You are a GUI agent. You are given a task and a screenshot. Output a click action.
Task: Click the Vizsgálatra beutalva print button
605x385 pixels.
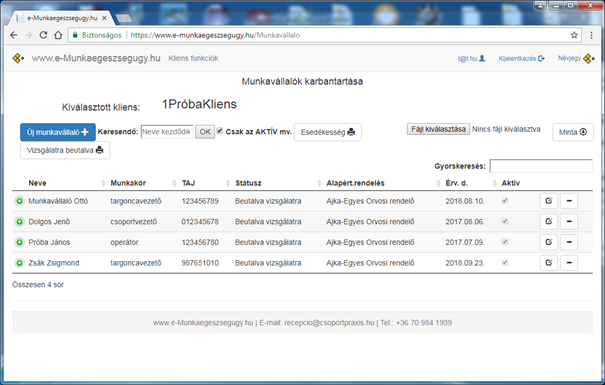65,150
